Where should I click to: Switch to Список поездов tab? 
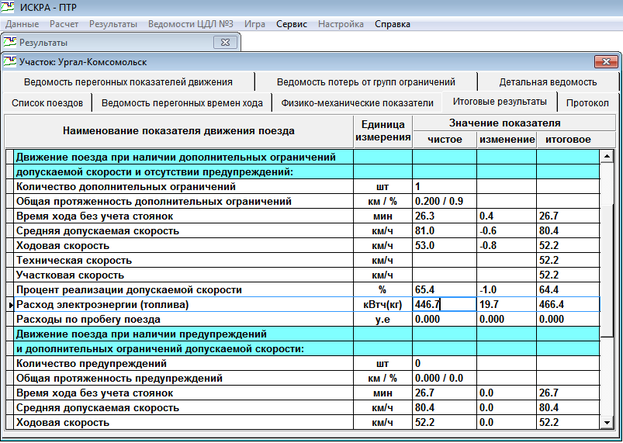[x=46, y=103]
